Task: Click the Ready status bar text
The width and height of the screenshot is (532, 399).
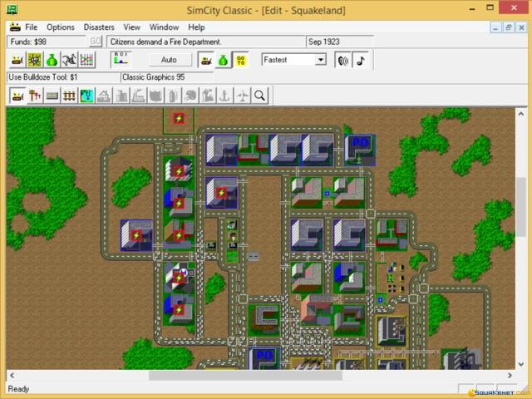Action: 18,389
